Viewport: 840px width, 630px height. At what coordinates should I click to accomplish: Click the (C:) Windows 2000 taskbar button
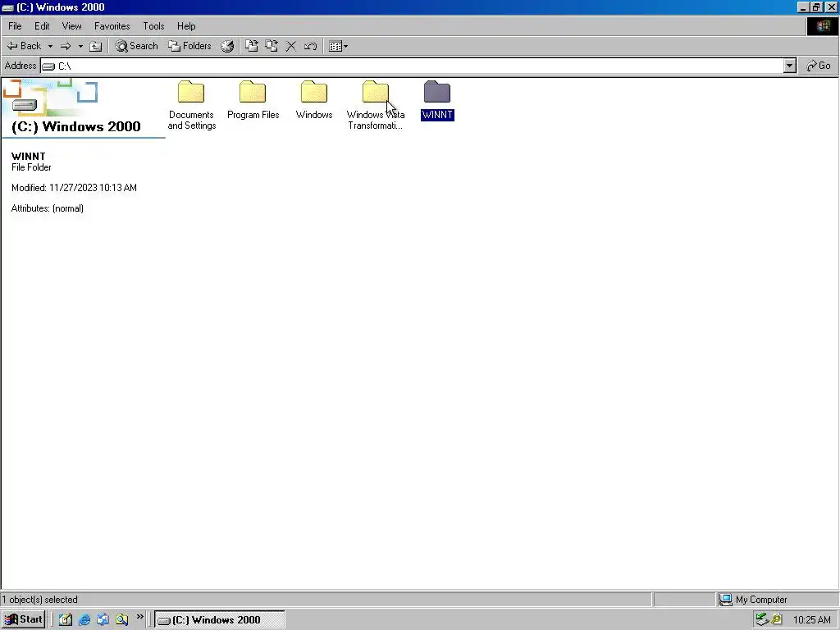pos(220,620)
